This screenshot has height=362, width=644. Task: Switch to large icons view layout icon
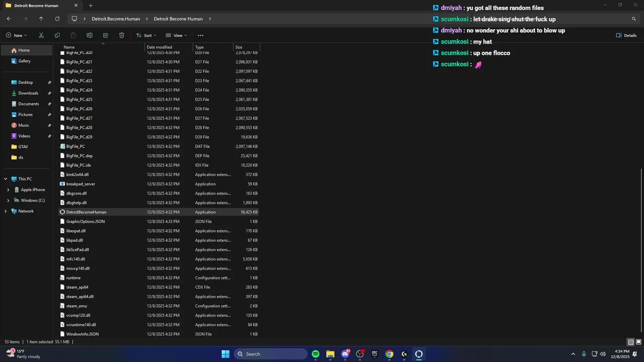[x=638, y=342]
